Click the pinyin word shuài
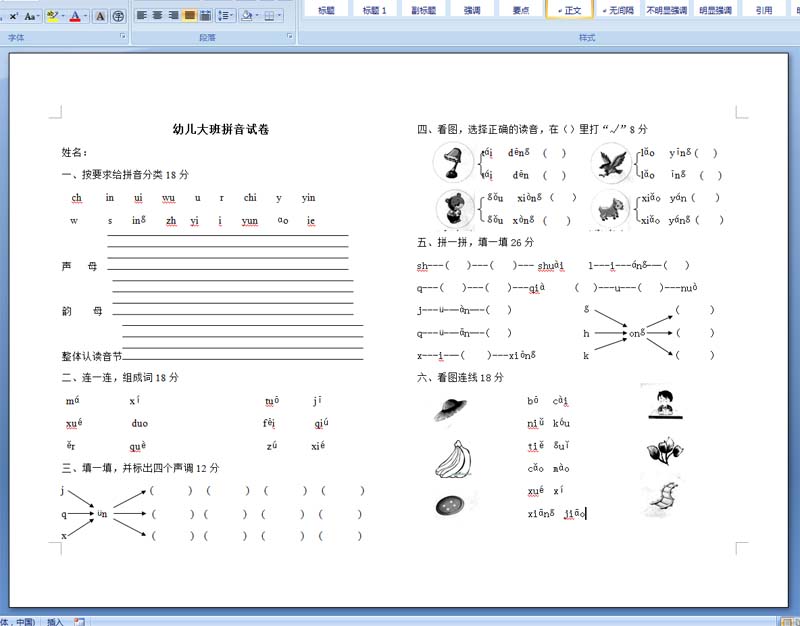 click(x=551, y=265)
